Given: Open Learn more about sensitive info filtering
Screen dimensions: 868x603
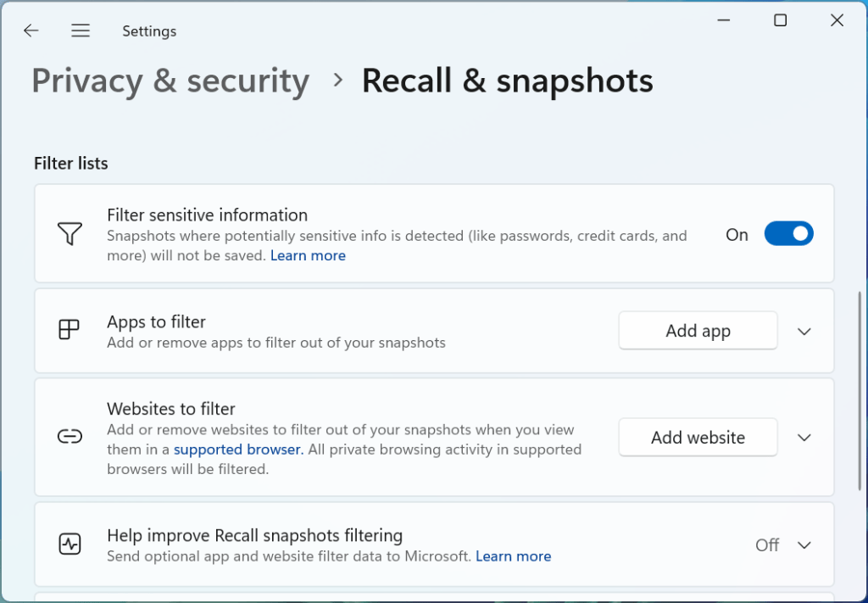Looking at the screenshot, I should click(x=308, y=255).
